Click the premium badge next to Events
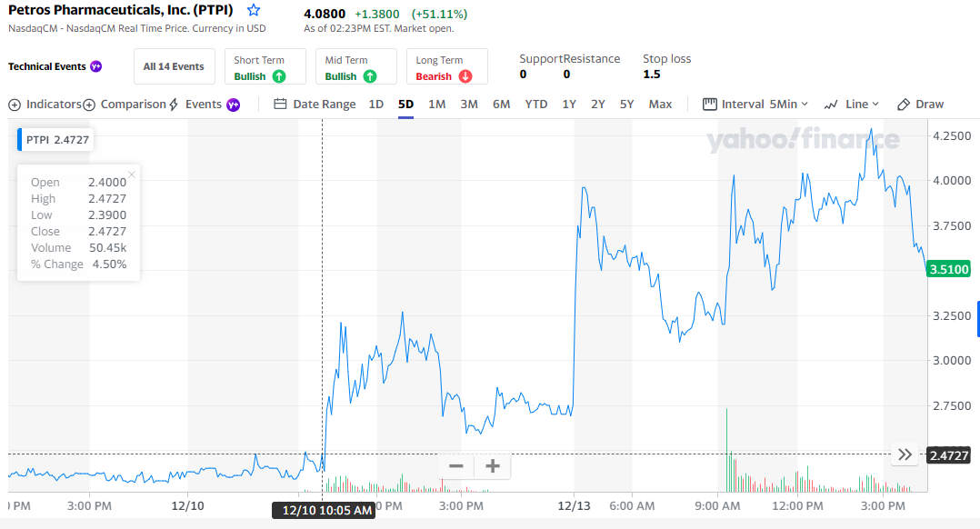This screenshot has height=529, width=980. click(233, 105)
